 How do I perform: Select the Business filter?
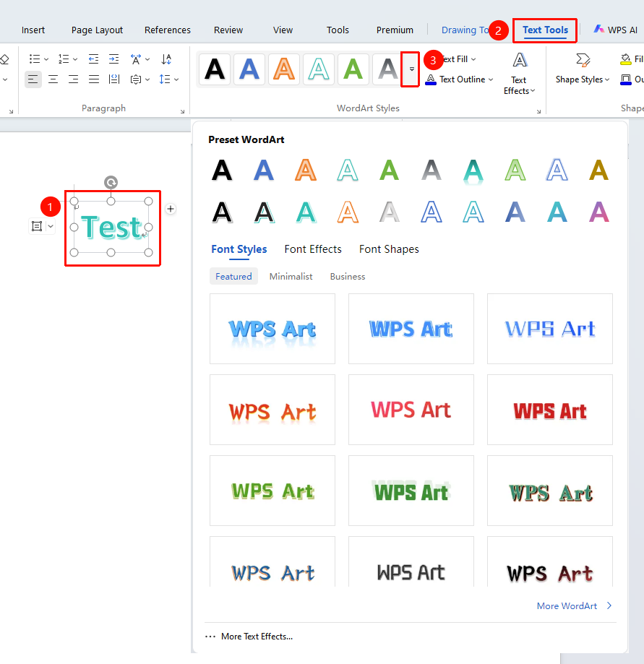(x=348, y=277)
